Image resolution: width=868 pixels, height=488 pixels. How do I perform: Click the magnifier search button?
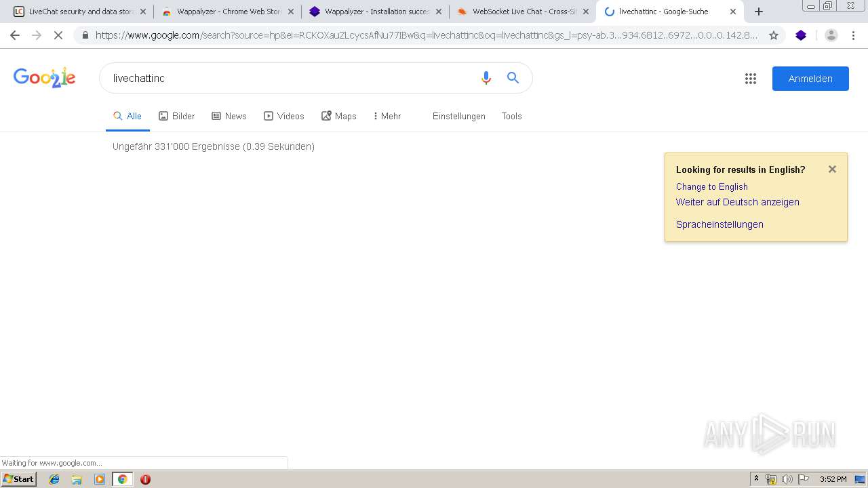coord(513,78)
